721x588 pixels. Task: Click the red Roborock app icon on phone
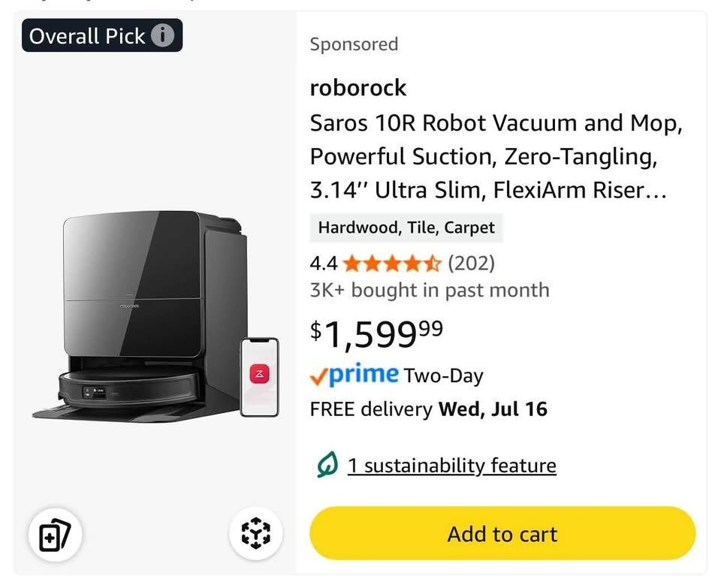tap(259, 374)
